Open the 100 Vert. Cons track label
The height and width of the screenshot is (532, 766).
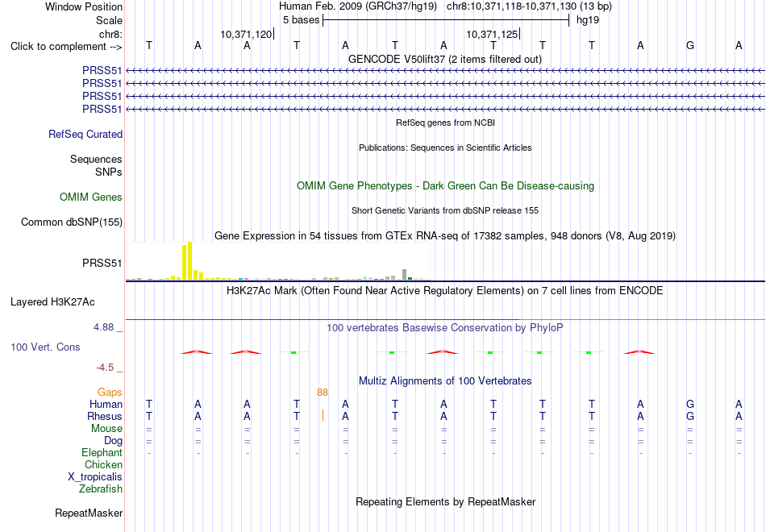coord(45,347)
